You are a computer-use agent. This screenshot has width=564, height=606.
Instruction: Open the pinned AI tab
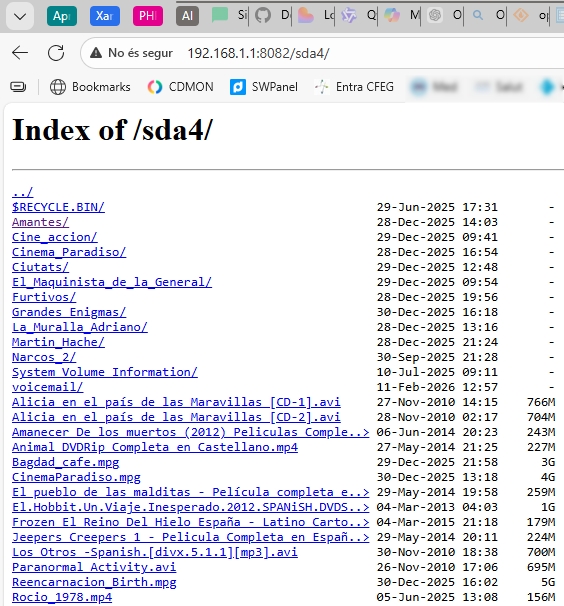(x=187, y=16)
